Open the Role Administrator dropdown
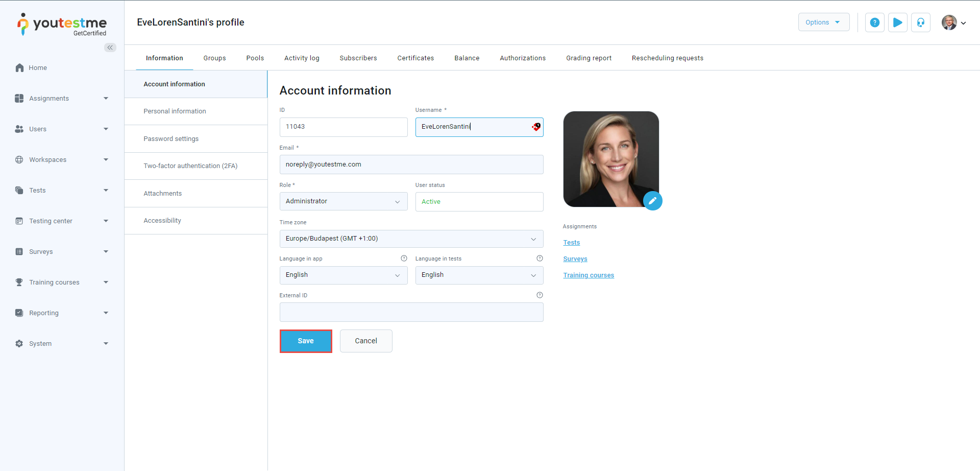The image size is (980, 471). point(344,201)
